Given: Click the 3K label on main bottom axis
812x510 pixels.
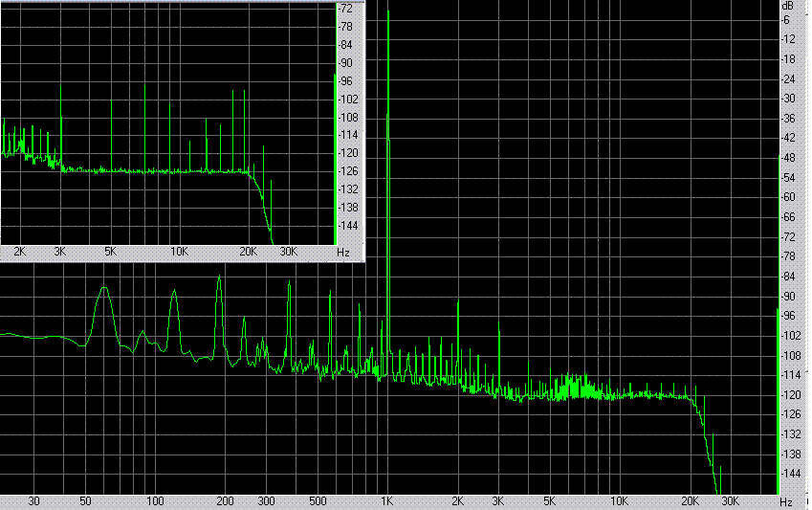Looking at the screenshot, I should tap(497, 501).
